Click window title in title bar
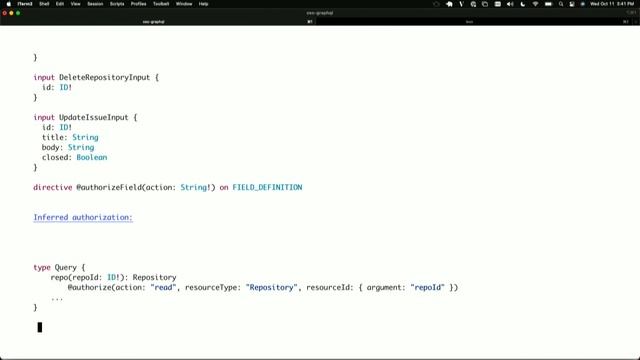The width and height of the screenshot is (640, 360). 320,13
